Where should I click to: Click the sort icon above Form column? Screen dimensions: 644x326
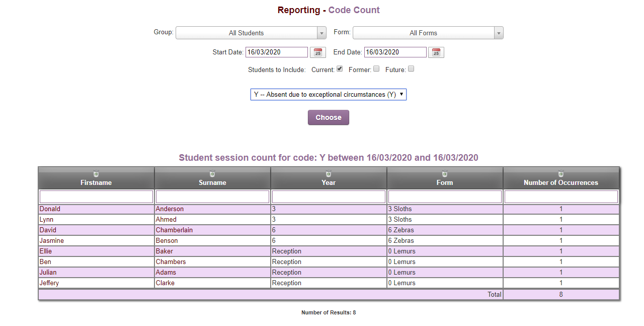445,173
